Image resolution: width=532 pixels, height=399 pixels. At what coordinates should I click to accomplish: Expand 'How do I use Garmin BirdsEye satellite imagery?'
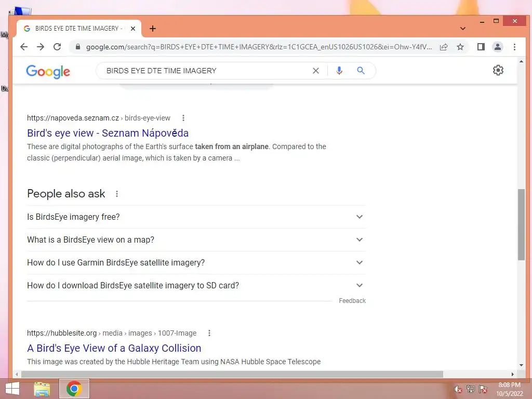click(x=196, y=262)
